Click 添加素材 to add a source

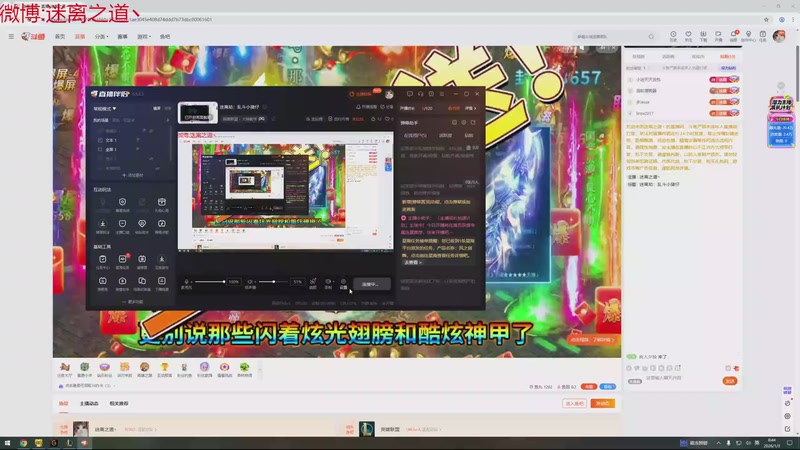[133, 176]
